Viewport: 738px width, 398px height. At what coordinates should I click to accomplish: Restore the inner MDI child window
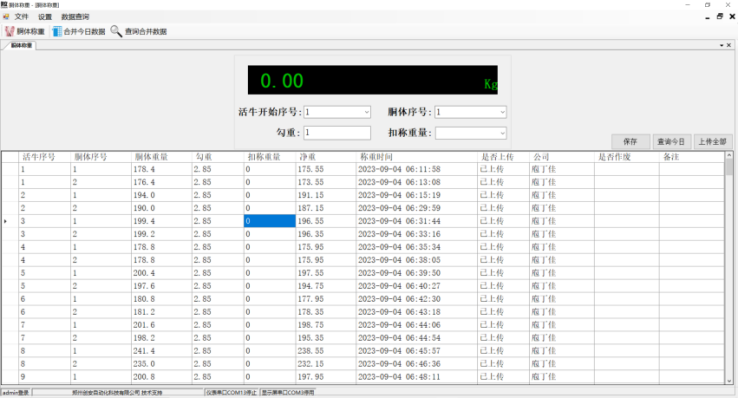click(x=720, y=16)
